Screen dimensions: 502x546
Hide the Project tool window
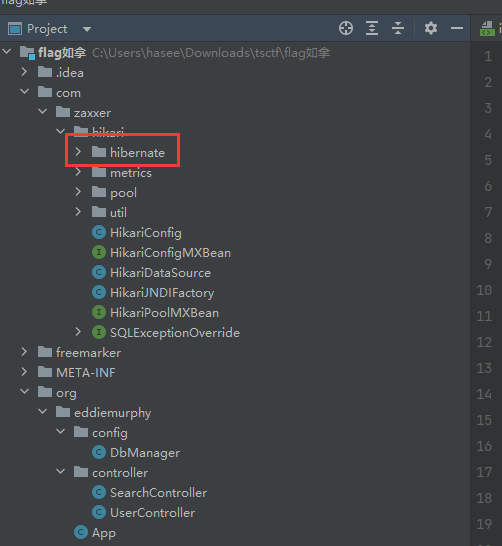(457, 28)
